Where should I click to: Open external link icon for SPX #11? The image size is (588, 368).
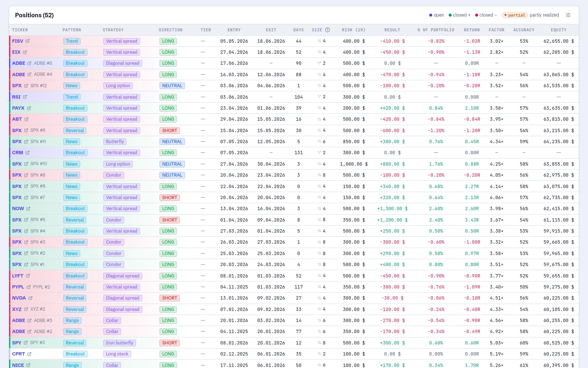(26, 142)
